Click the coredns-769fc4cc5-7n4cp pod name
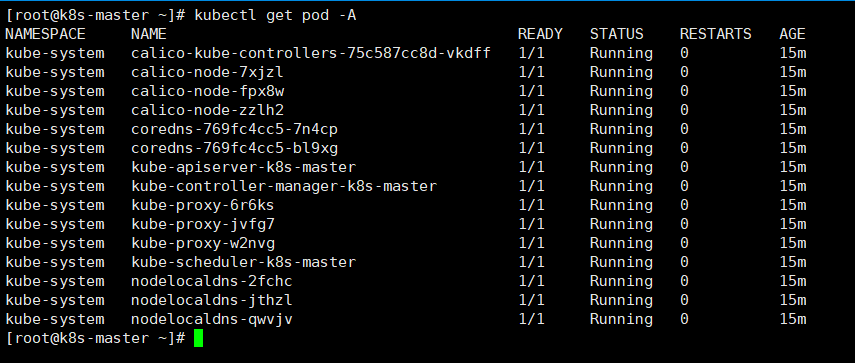855x363 pixels. 234,129
